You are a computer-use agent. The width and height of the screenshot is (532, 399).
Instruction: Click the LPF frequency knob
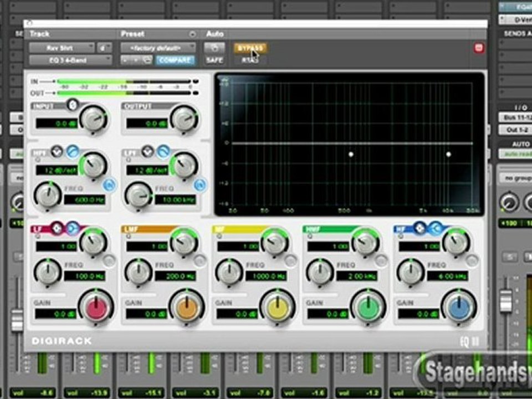(139, 195)
